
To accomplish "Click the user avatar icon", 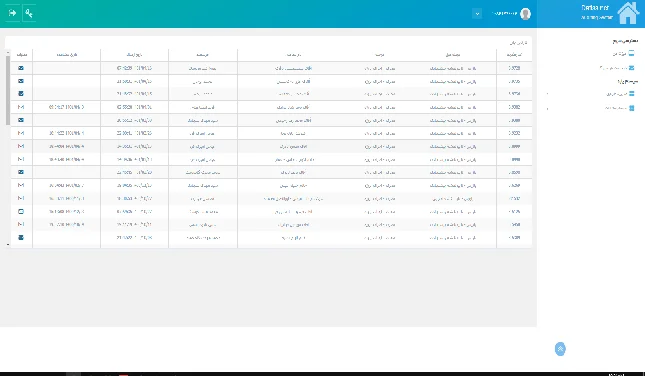I will (x=525, y=14).
